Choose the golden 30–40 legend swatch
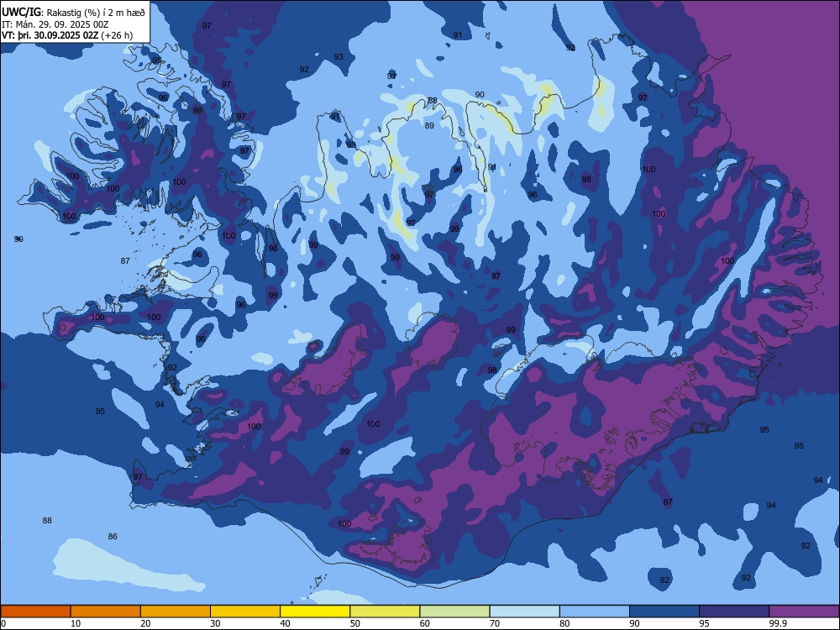The width and height of the screenshot is (840, 630). (x=245, y=612)
